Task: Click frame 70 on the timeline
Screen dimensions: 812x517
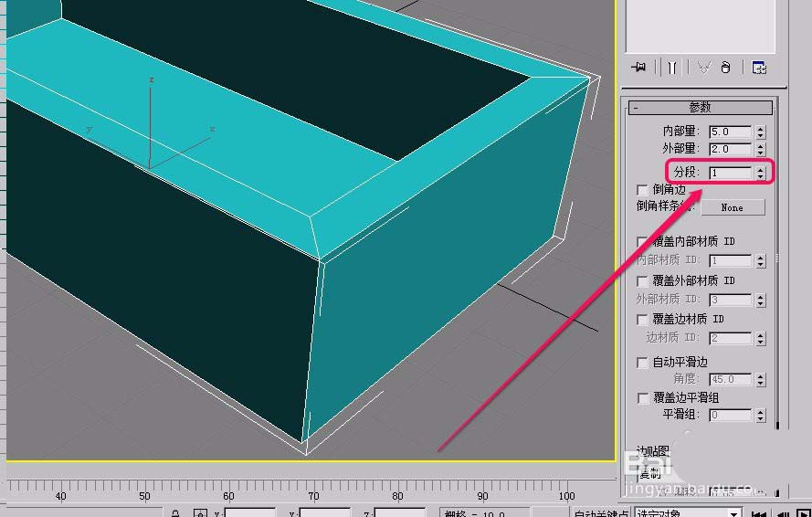Action: [313, 496]
